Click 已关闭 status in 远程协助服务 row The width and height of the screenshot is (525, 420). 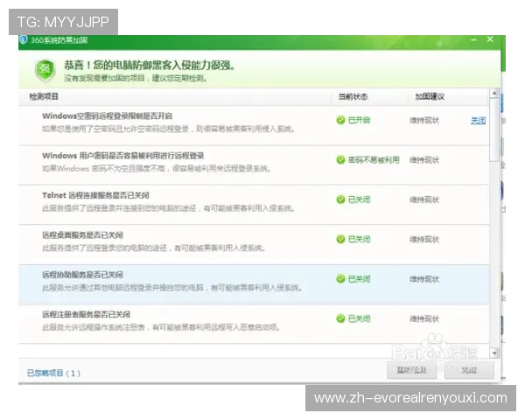coord(360,279)
